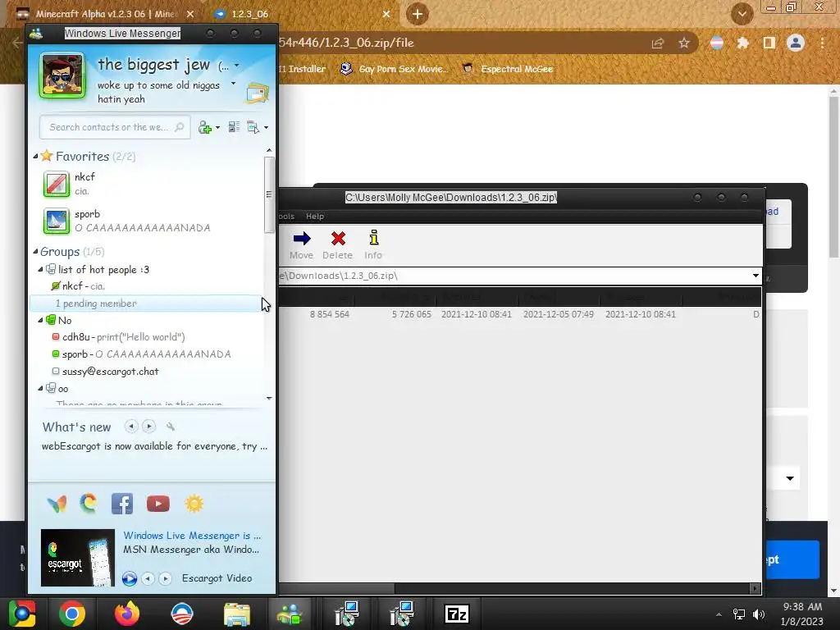
Task: Click the volume speaker tray icon
Action: (759, 614)
